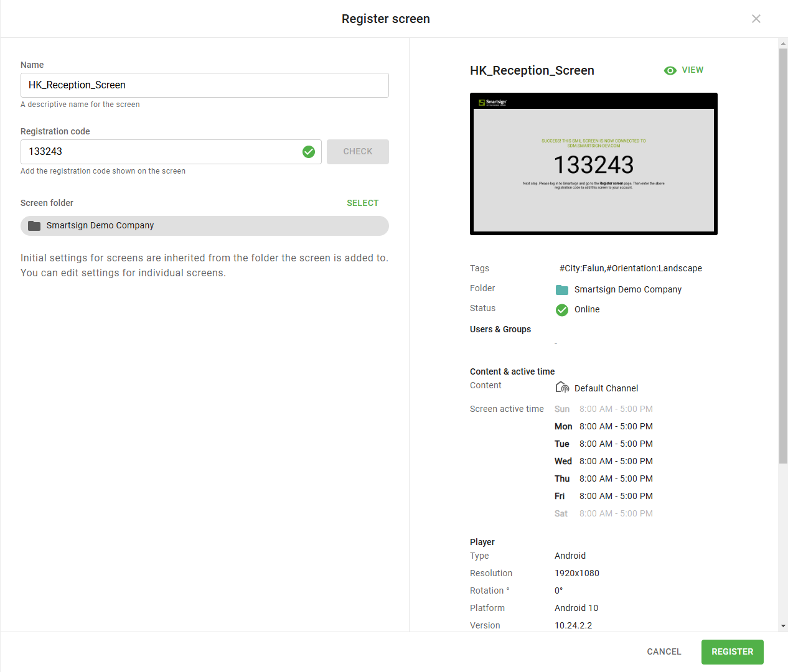Image resolution: width=788 pixels, height=672 pixels.
Task: Click Smartsign Demo Company in details panel
Action: tap(628, 289)
